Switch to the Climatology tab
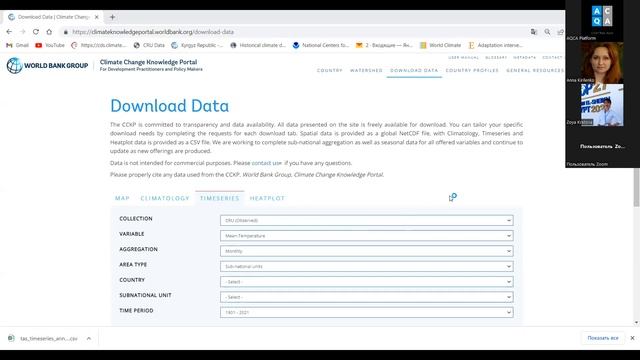 pos(165,198)
